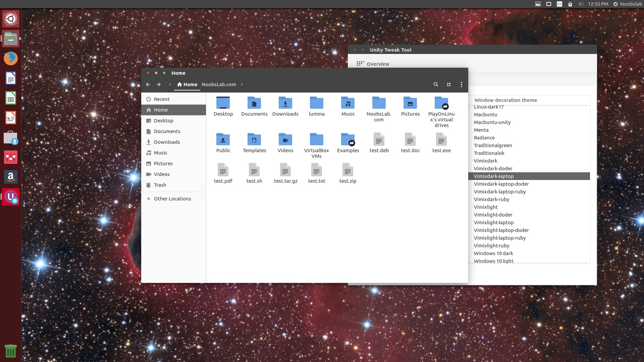This screenshot has height=362, width=644.
Task: Choose Vimixlight-laptop window decoration theme
Action: click(493, 223)
